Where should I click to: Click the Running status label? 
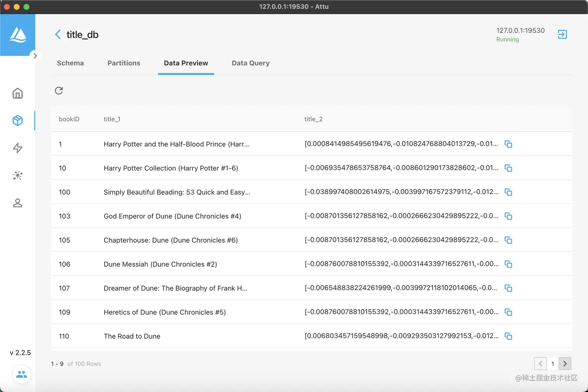(507, 39)
